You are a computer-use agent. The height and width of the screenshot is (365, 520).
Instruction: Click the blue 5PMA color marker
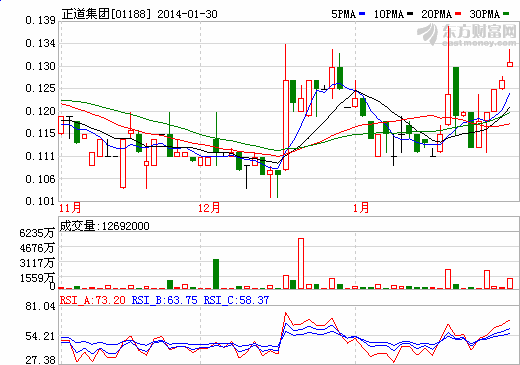(362, 14)
